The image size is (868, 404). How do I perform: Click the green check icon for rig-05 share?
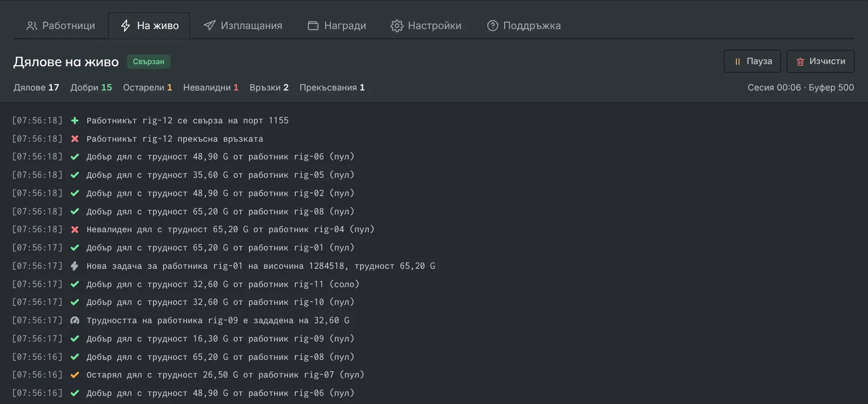(75, 175)
